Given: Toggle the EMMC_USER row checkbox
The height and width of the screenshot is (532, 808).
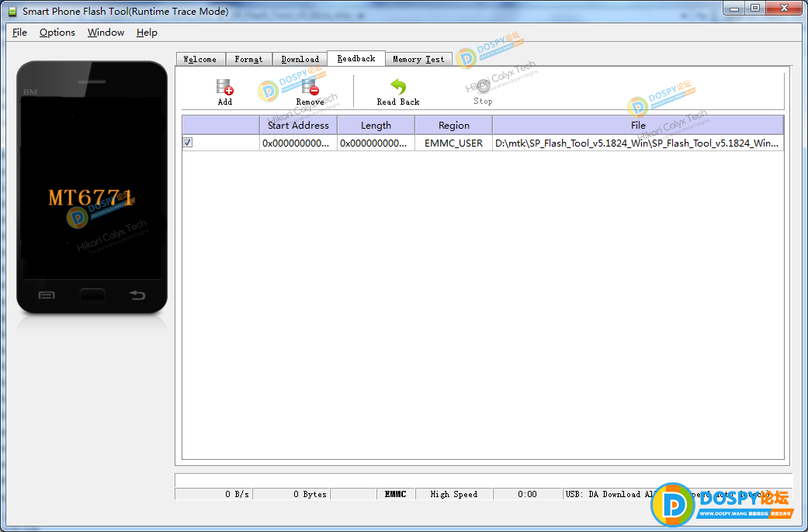Looking at the screenshot, I should (188, 143).
